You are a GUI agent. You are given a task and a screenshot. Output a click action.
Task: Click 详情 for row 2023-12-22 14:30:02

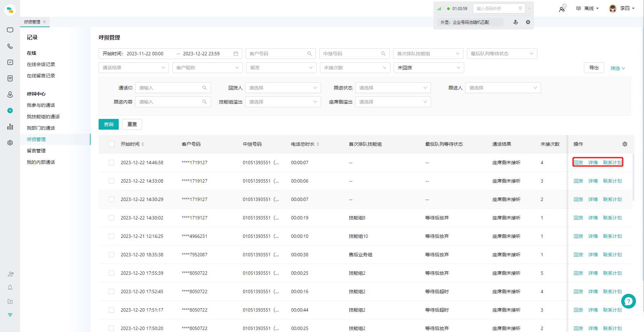593,218
